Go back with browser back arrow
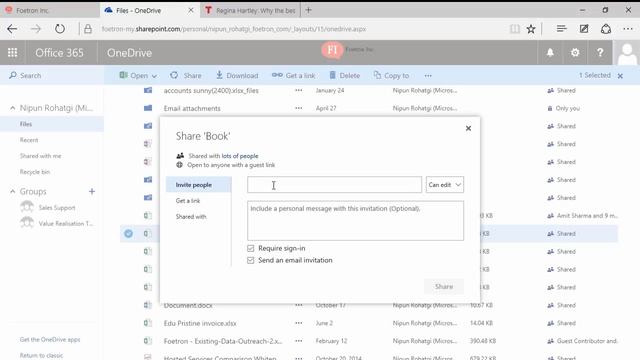This screenshot has height=360, width=640. [12, 29]
